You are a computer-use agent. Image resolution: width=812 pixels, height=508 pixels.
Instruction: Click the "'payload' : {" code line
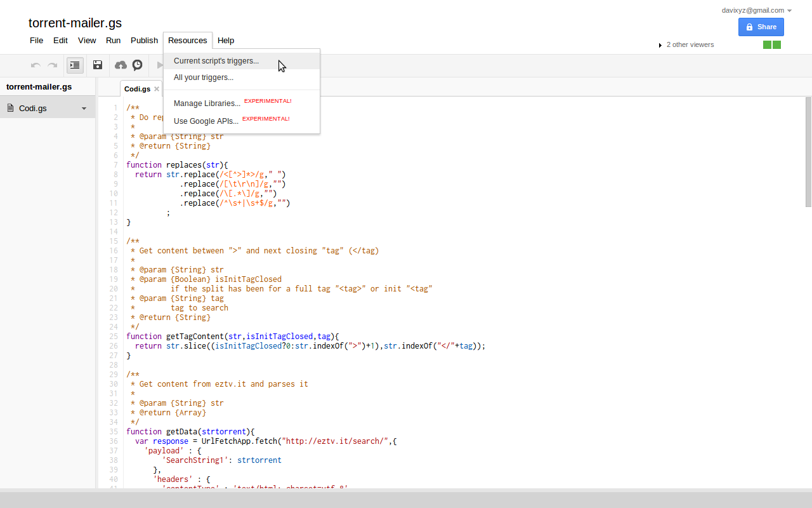point(173,451)
